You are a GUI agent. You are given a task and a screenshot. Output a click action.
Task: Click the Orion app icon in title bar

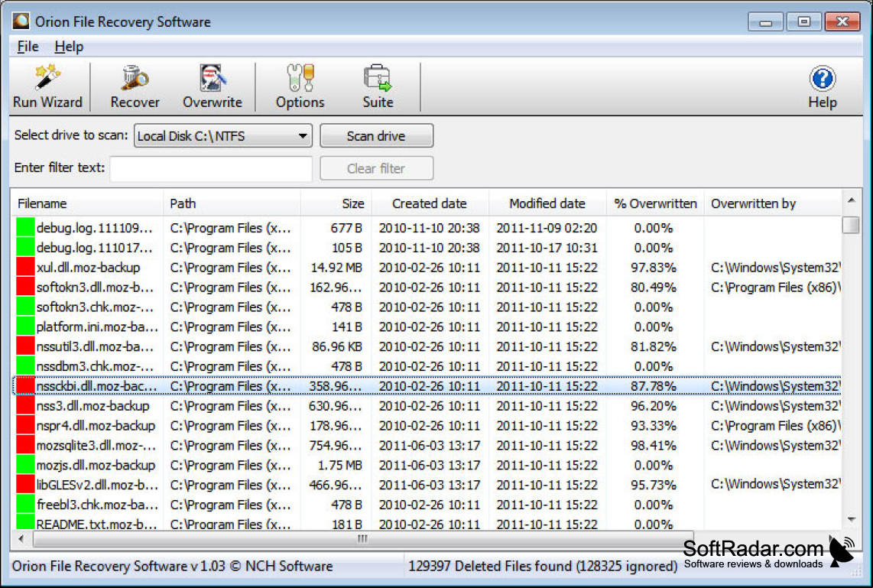21,21
